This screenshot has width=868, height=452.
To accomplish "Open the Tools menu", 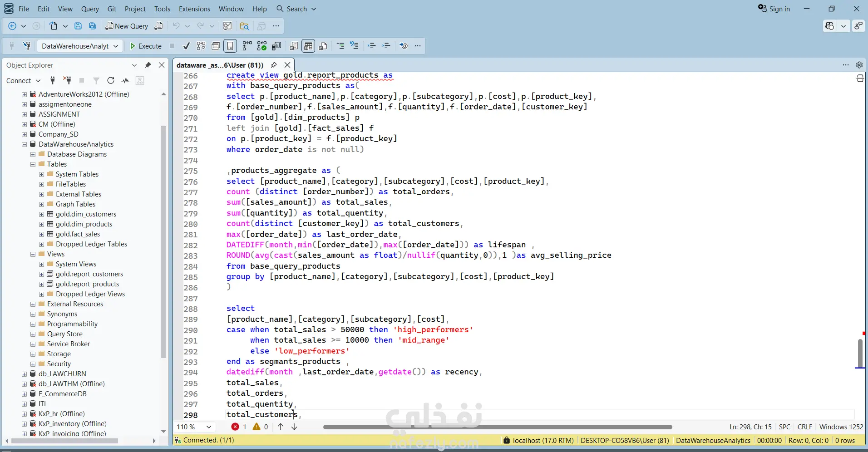I will coord(162,9).
